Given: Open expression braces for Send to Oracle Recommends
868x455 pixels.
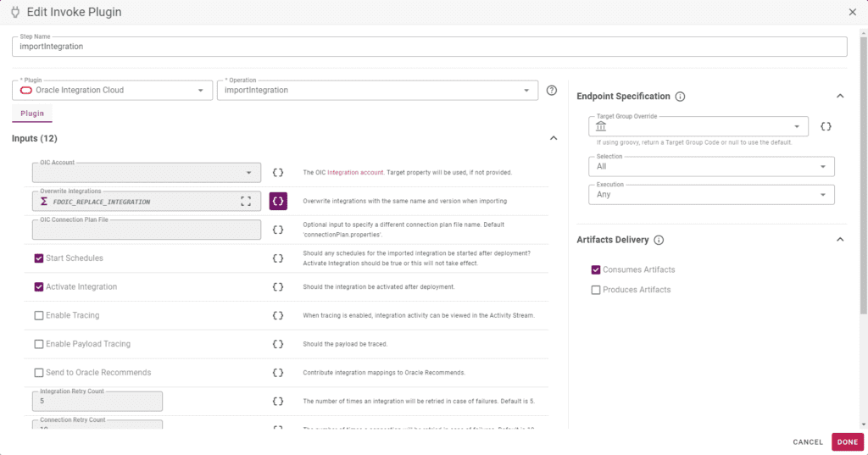Looking at the screenshot, I should point(278,373).
